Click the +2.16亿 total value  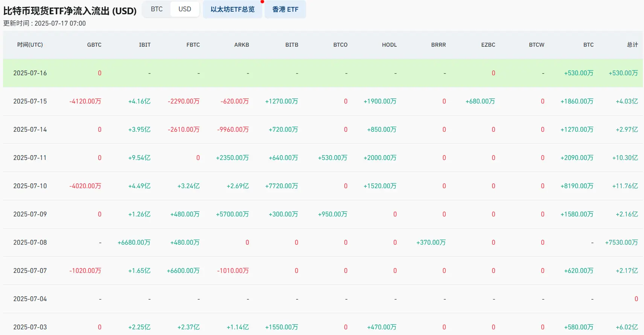point(627,214)
